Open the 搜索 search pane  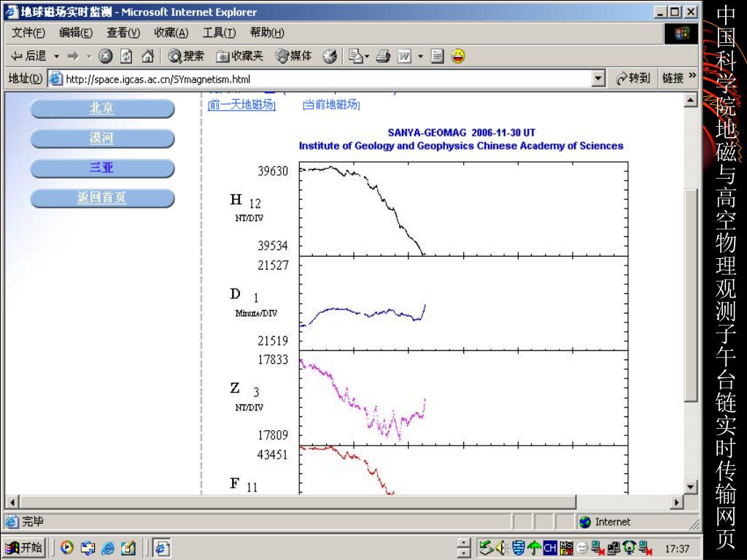tap(186, 56)
